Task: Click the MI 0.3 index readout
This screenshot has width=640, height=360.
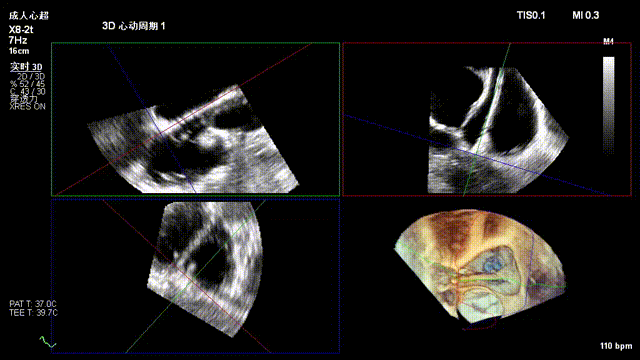Action: coord(585,16)
